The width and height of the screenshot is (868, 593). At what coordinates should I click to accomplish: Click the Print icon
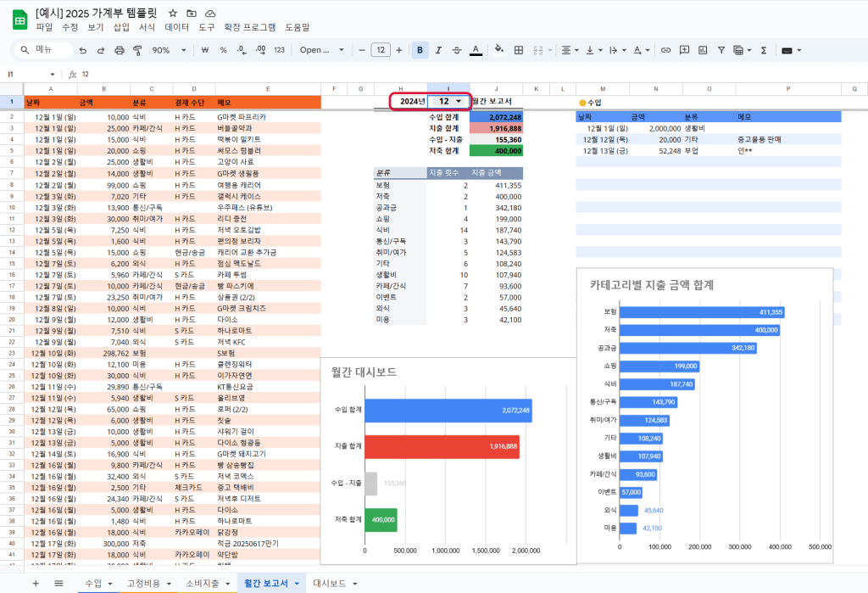click(x=120, y=50)
